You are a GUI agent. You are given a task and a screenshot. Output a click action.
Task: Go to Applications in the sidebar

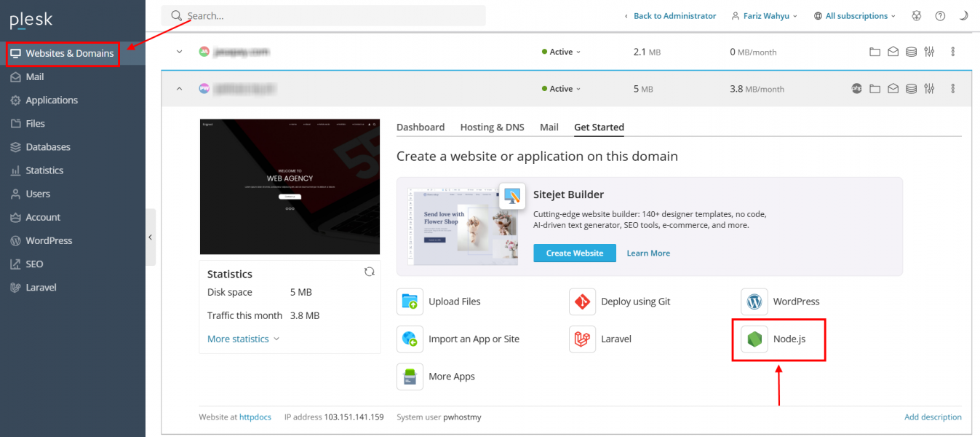[73, 100]
